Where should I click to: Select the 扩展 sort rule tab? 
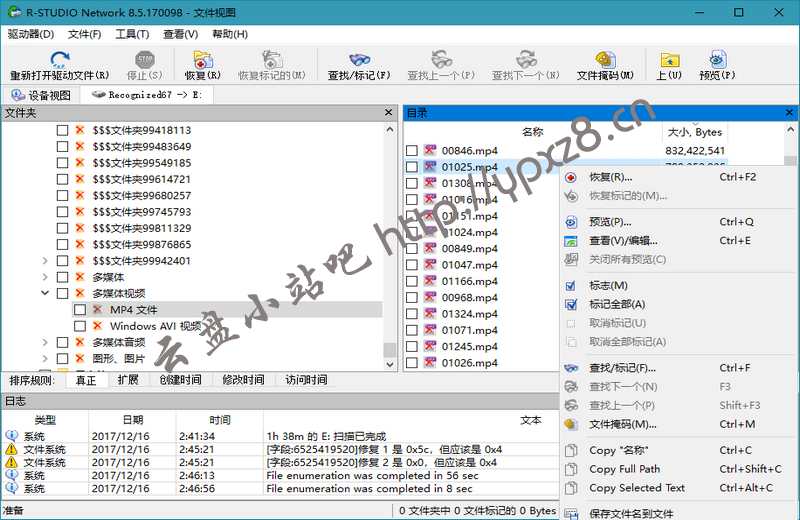(128, 380)
